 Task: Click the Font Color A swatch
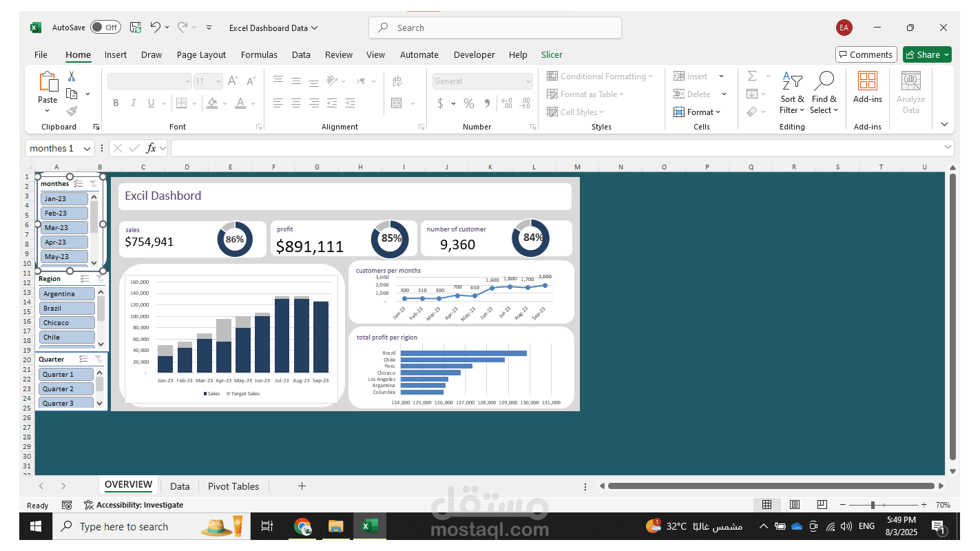point(240,103)
